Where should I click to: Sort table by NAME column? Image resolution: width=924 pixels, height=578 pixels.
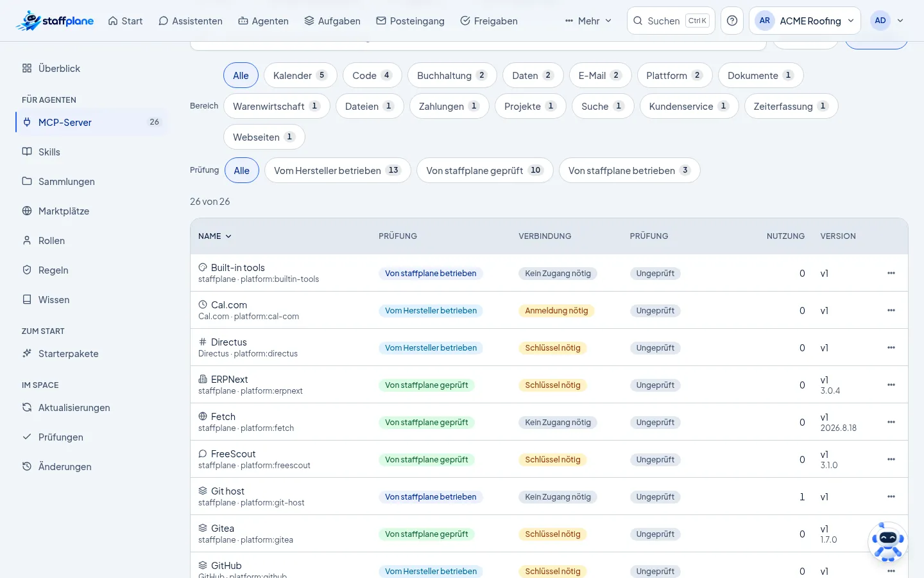click(x=214, y=236)
